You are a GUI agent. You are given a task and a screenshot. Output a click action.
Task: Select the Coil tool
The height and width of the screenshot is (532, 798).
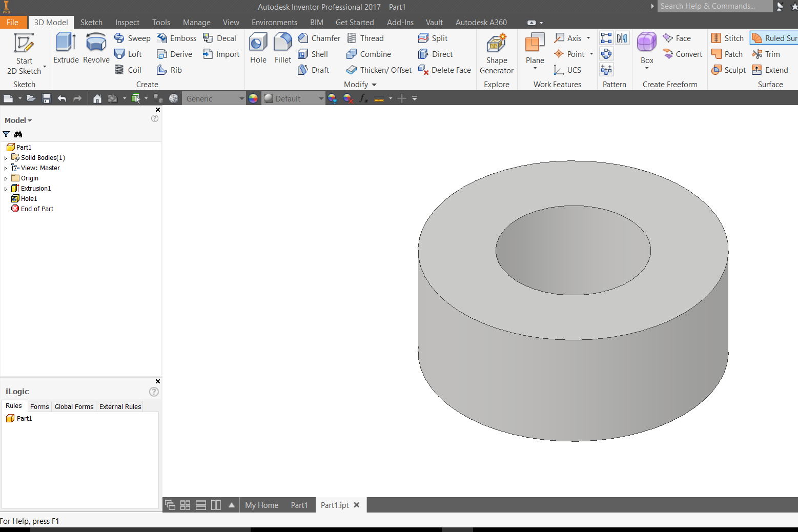(128, 70)
